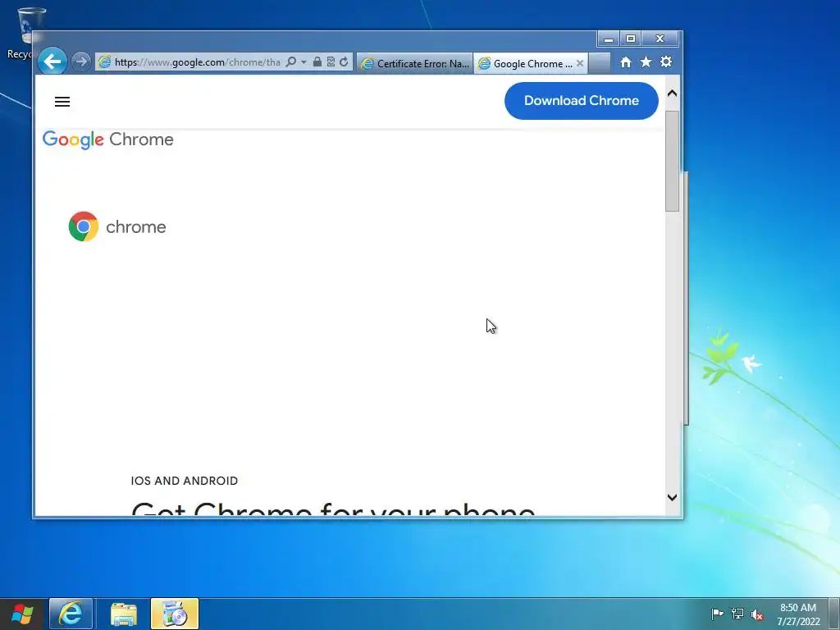Click the search magnifier in the address bar

291,62
